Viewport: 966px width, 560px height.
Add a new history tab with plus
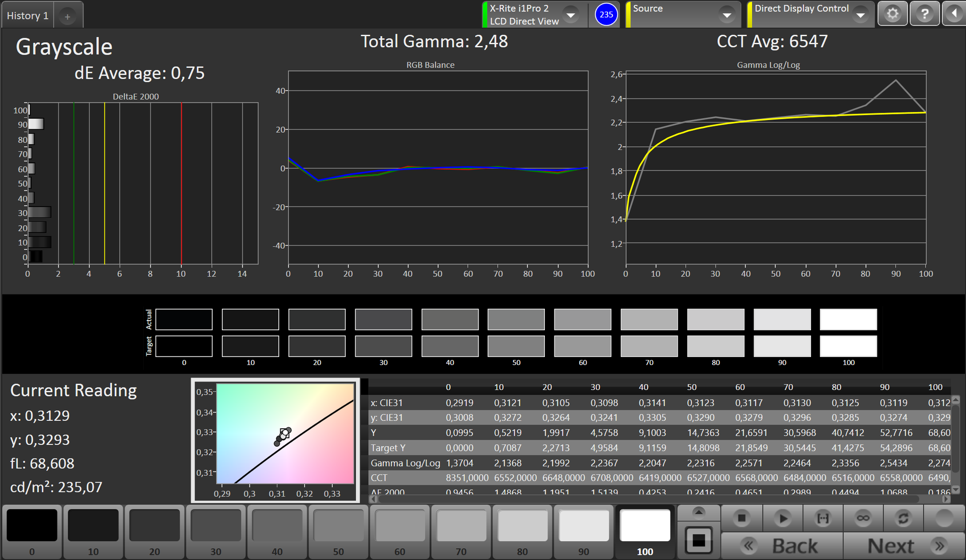[x=67, y=17]
